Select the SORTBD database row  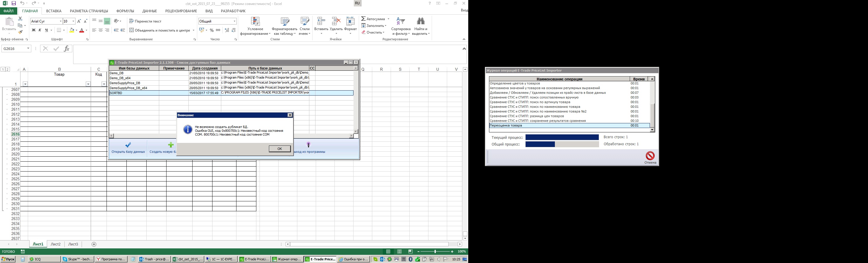pyautogui.click(x=231, y=93)
